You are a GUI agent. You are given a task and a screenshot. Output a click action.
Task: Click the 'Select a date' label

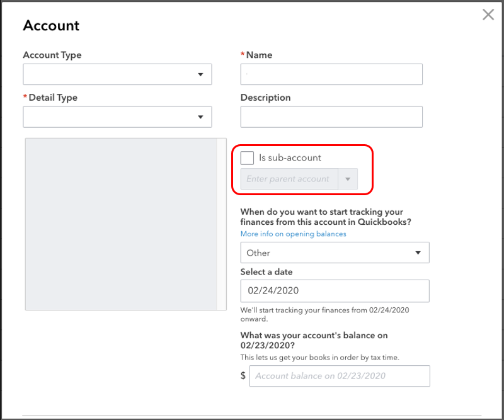[266, 272]
